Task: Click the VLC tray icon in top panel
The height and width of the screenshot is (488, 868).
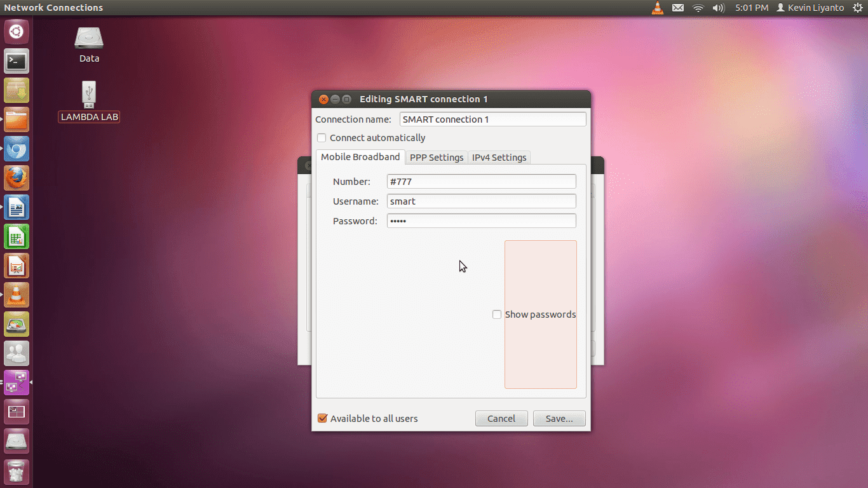Action: tap(658, 8)
